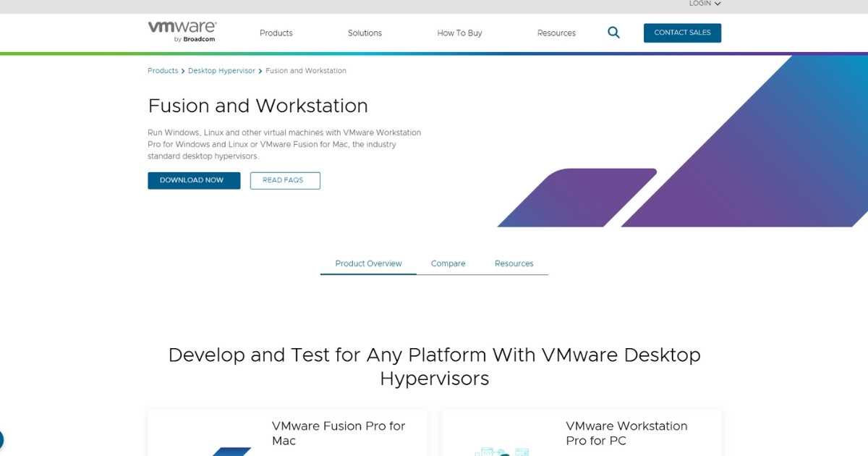Switch to the Product Overview tab
Screen dimensions: 868x456
(x=368, y=263)
